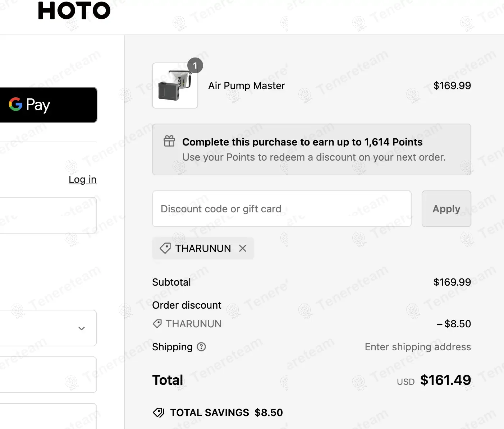The image size is (504, 429).
Task: Click the gift box points icon
Action: 169,141
